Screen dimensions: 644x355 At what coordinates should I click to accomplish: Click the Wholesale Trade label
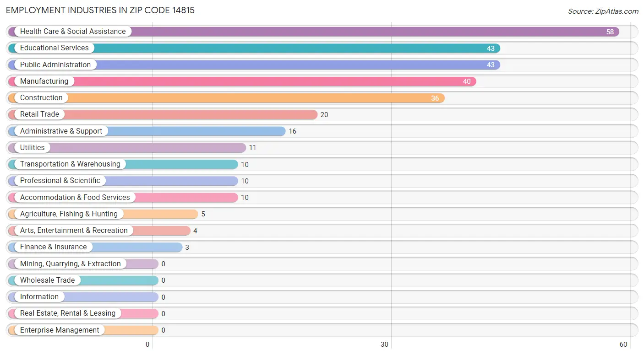click(47, 280)
